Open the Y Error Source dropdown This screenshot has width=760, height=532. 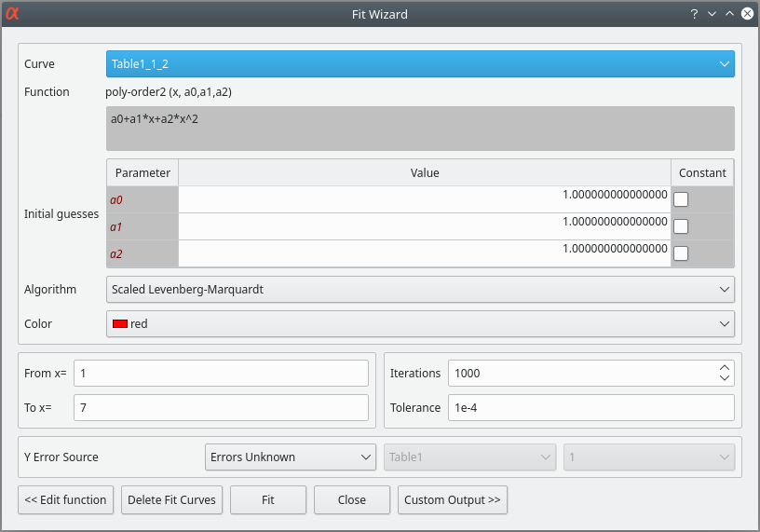pos(290,457)
